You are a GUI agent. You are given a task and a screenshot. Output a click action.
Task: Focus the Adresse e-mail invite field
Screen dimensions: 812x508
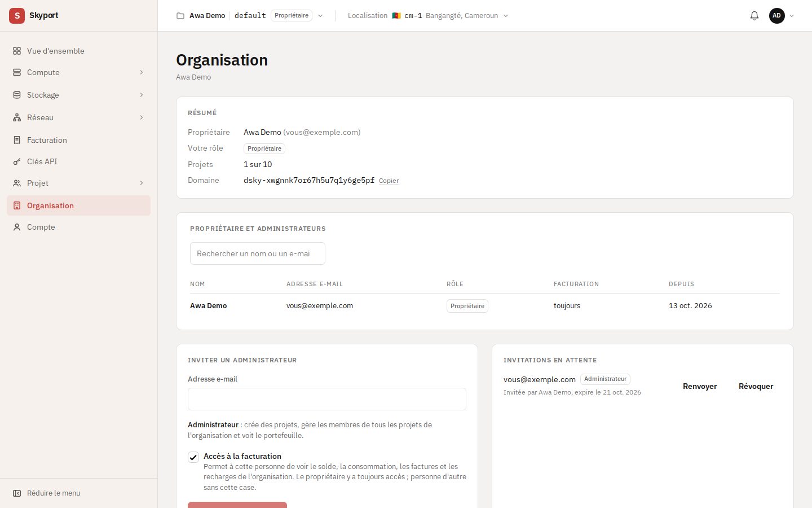pos(327,399)
